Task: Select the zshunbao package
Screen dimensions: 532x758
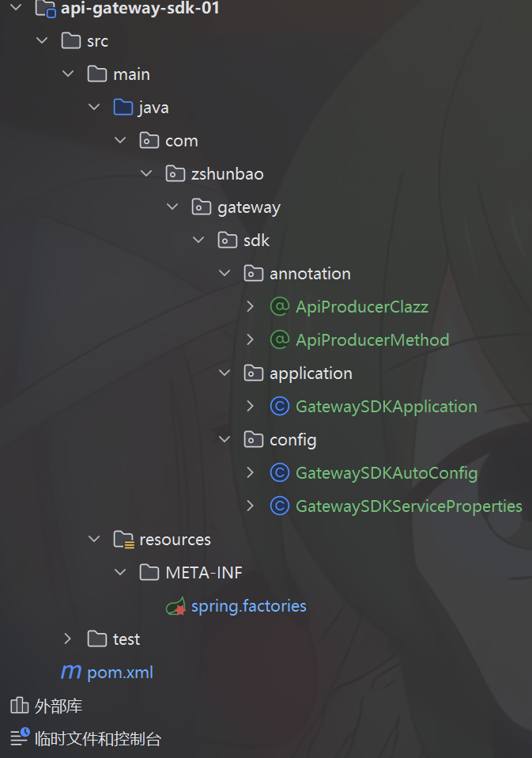Action: tap(227, 174)
